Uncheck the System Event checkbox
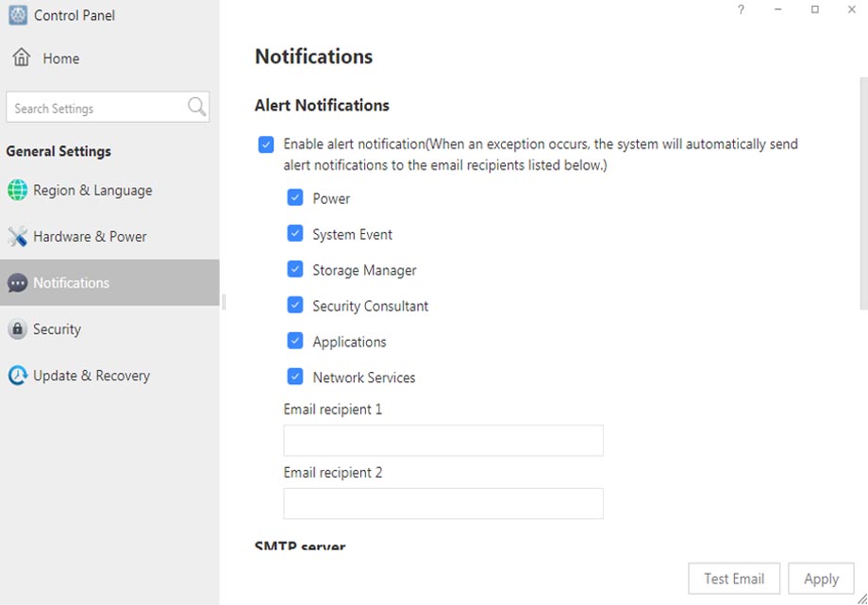Image resolution: width=868 pixels, height=605 pixels. (x=295, y=233)
